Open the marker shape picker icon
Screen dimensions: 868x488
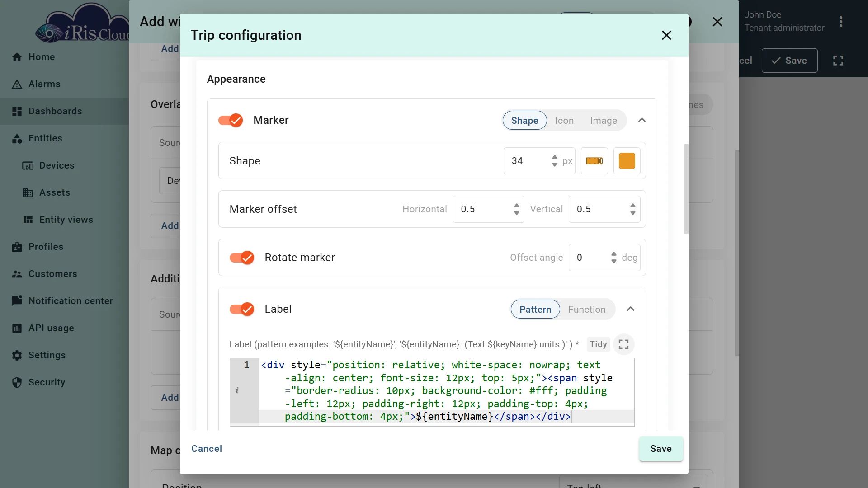[594, 161]
